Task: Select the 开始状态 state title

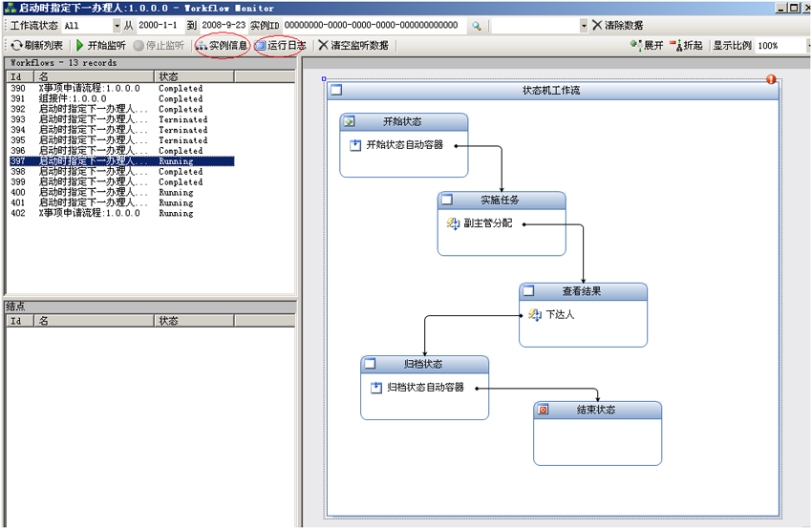Action: 402,121
